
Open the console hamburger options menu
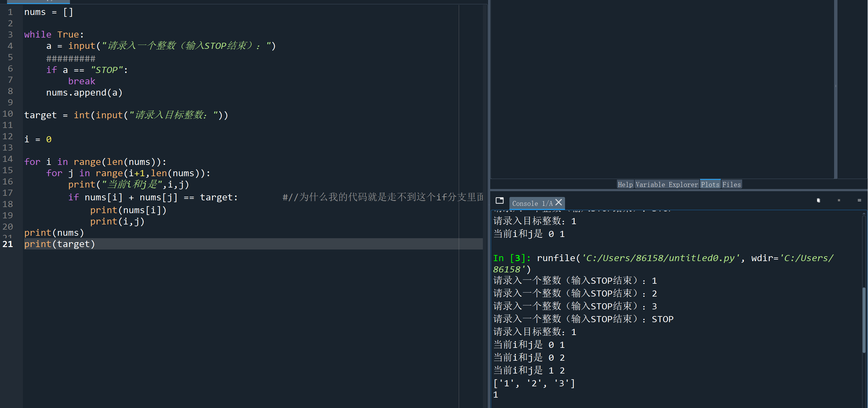(x=859, y=200)
